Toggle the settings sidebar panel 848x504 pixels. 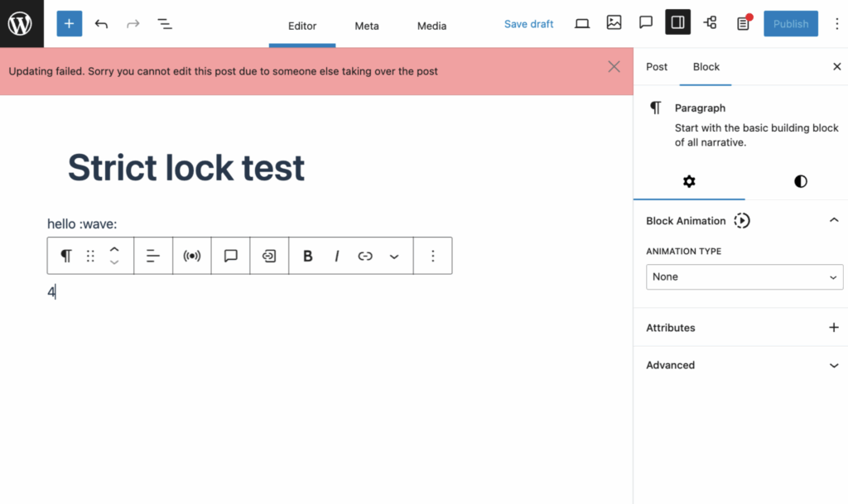click(x=677, y=23)
